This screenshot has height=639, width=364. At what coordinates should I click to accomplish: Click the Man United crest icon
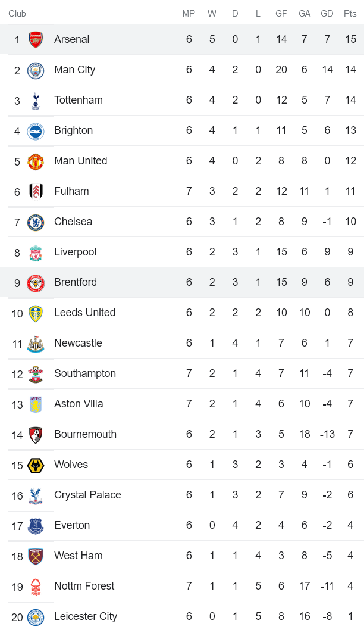coord(36,161)
